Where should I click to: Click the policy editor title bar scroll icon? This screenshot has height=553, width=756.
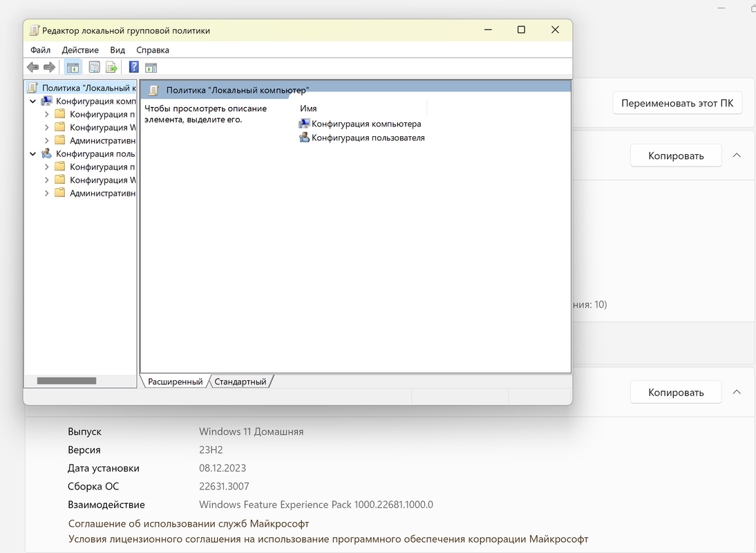[35, 30]
